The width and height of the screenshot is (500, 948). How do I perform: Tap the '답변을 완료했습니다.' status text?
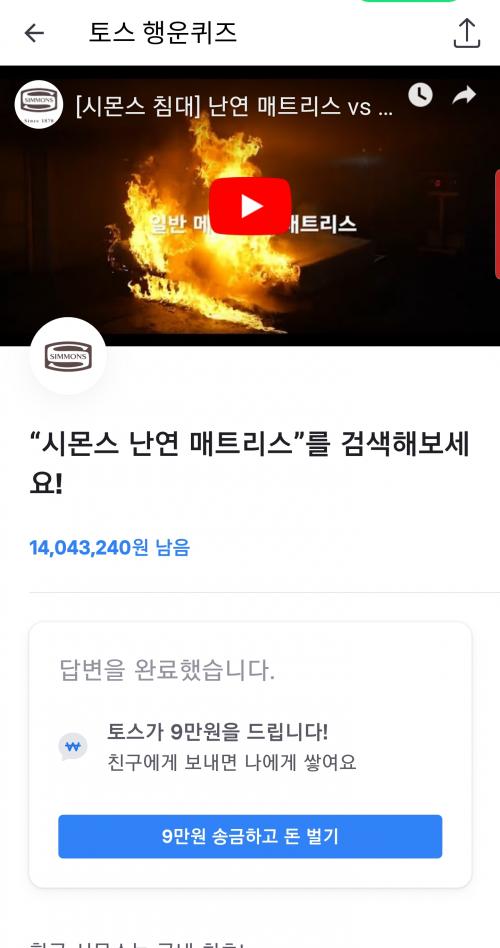point(167,671)
